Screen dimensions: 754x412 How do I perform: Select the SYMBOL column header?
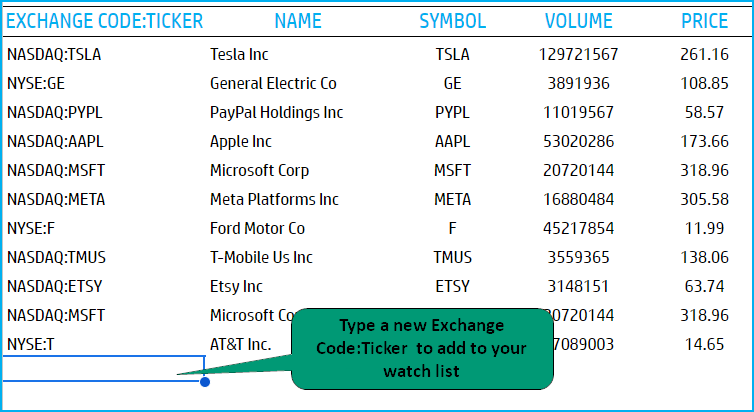452,21
